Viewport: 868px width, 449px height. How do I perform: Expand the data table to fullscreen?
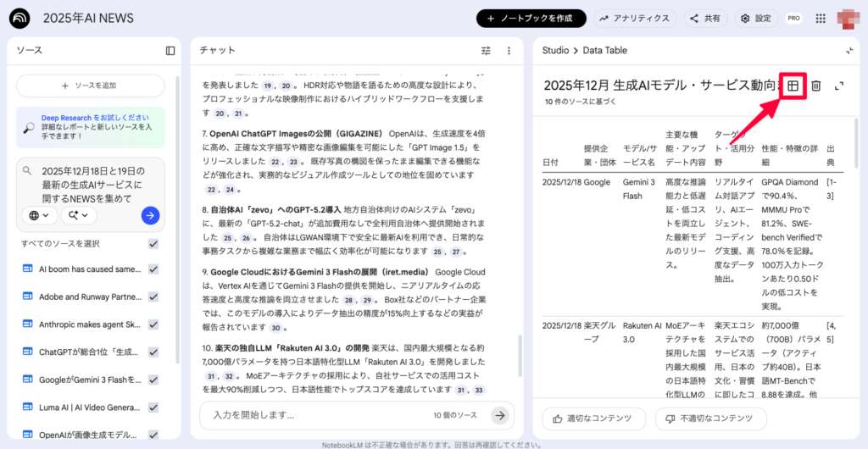[x=839, y=86]
